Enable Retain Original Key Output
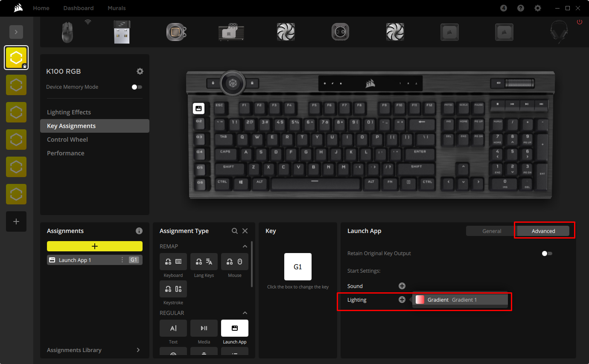This screenshot has height=364, width=589. tap(546, 253)
